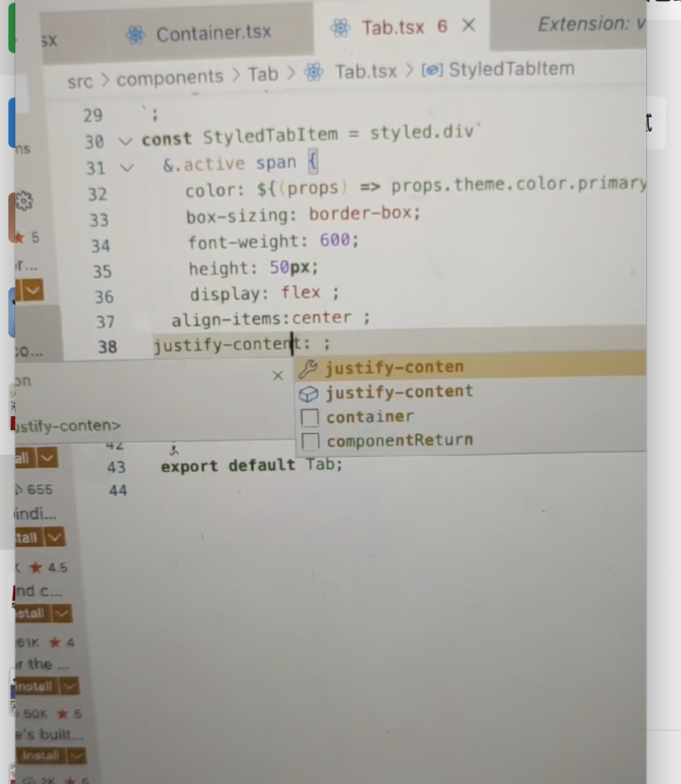The height and width of the screenshot is (784, 681).
Task: Click styled.div on line 30
Action: pos(421,132)
